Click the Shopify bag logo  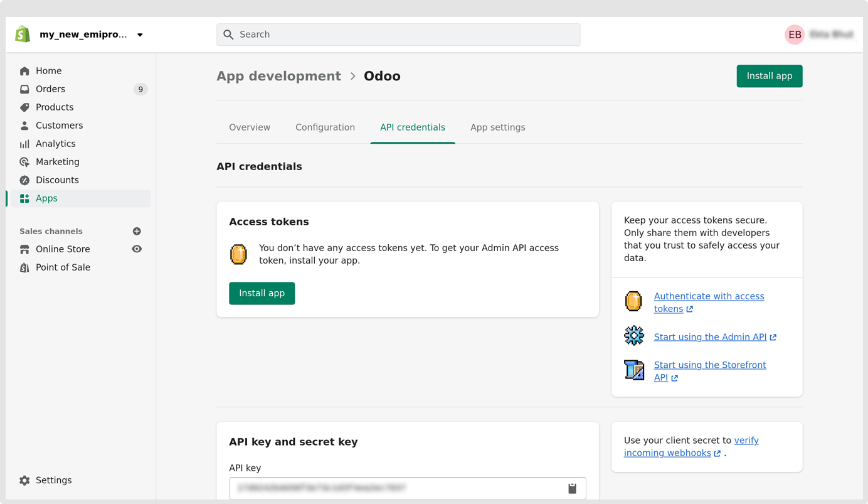click(x=23, y=35)
